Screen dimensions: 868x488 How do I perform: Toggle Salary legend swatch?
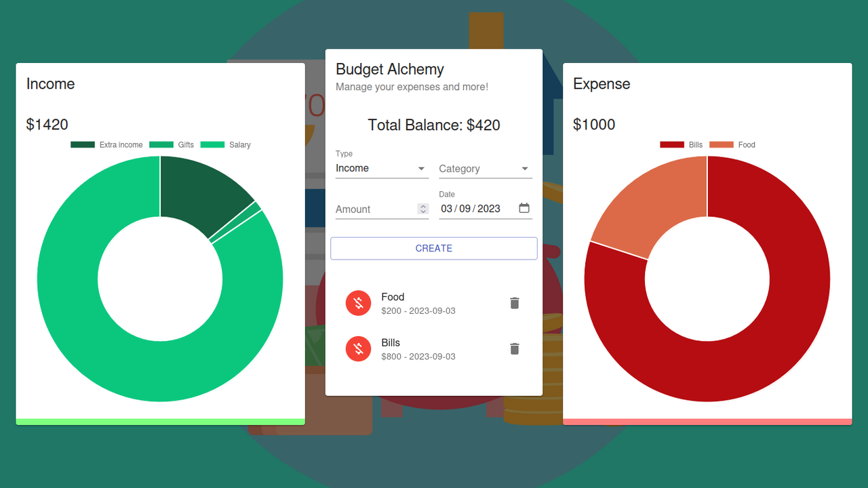click(x=212, y=144)
